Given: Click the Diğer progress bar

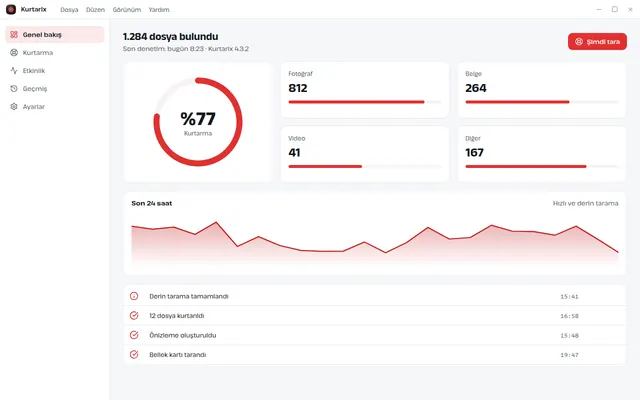Looking at the screenshot, I should coord(542,167).
